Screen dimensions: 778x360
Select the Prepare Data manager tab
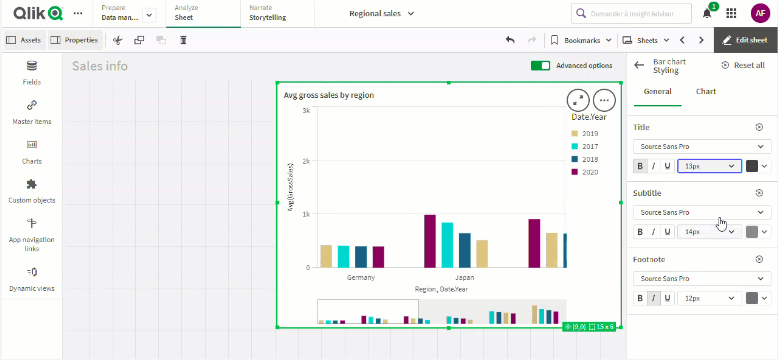tap(121, 13)
